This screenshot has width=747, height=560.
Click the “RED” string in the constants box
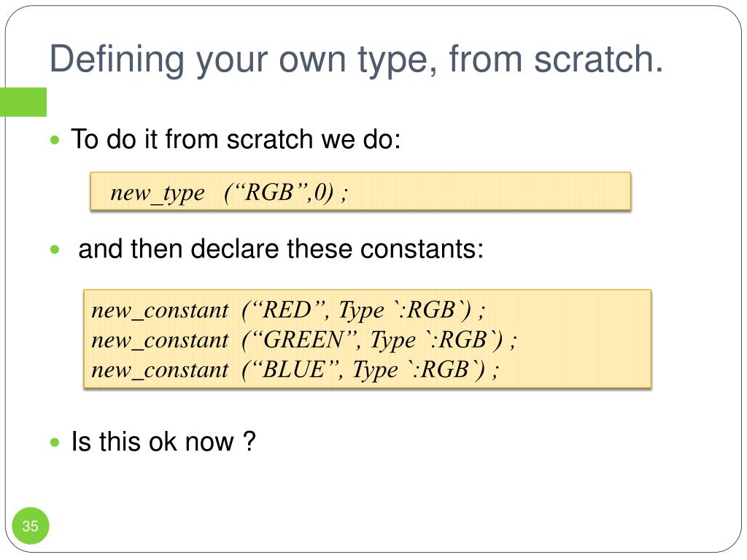286,311
